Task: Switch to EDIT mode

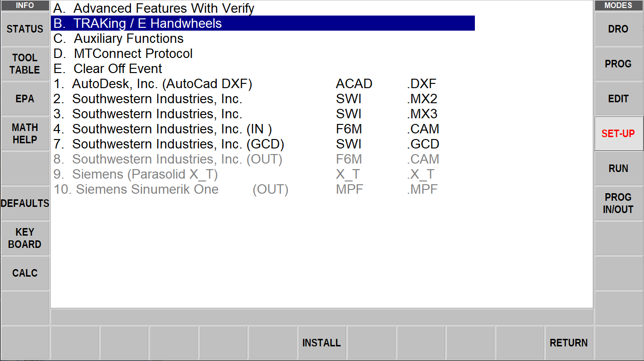Action: [618, 99]
